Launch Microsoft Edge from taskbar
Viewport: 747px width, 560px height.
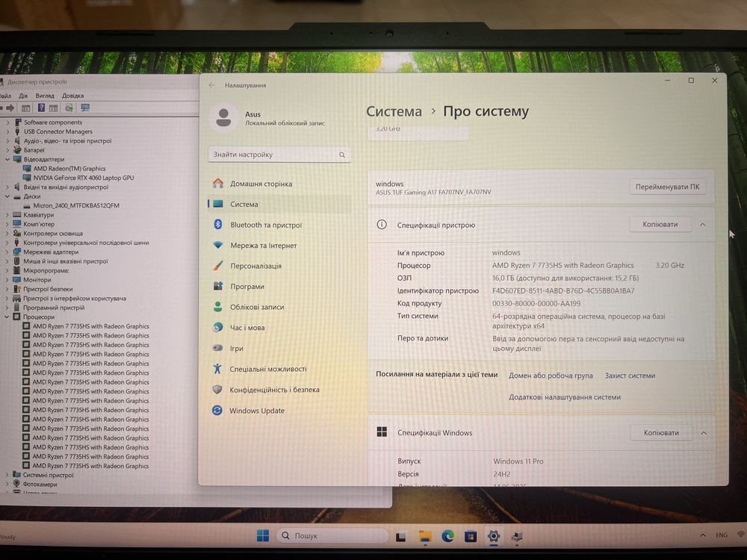pos(447,537)
